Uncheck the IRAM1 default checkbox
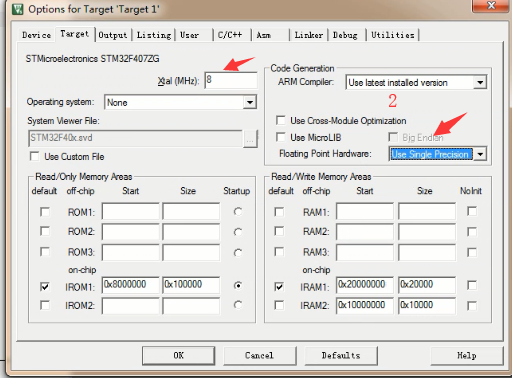The image size is (512, 378). click(279, 286)
